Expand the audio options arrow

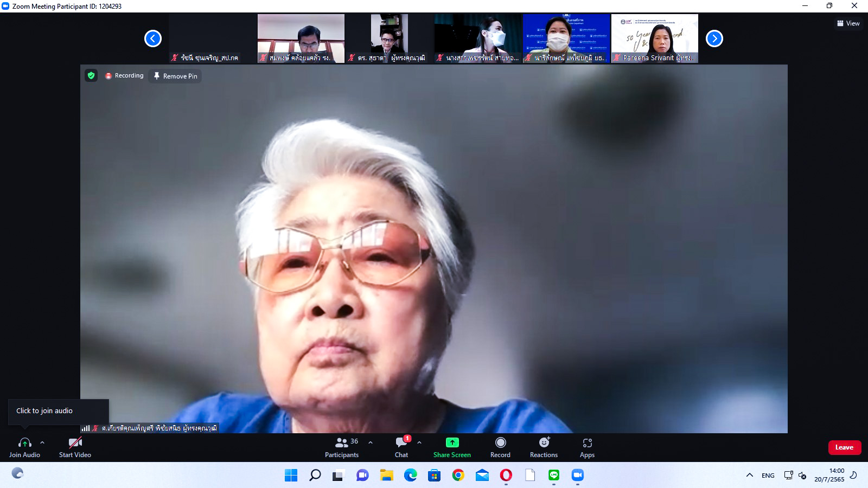[42, 442]
